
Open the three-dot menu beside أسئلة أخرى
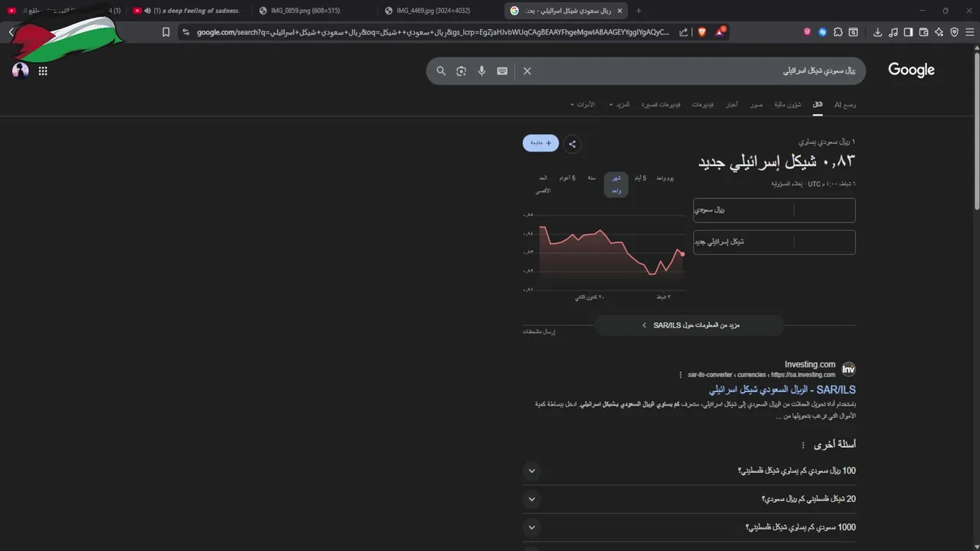point(803,445)
